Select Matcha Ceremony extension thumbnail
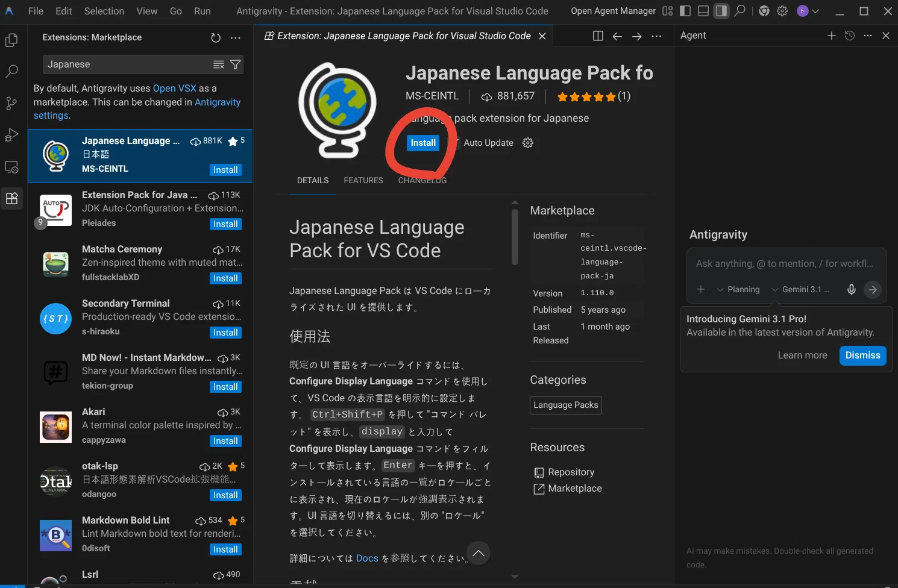This screenshot has width=898, height=588. click(55, 264)
